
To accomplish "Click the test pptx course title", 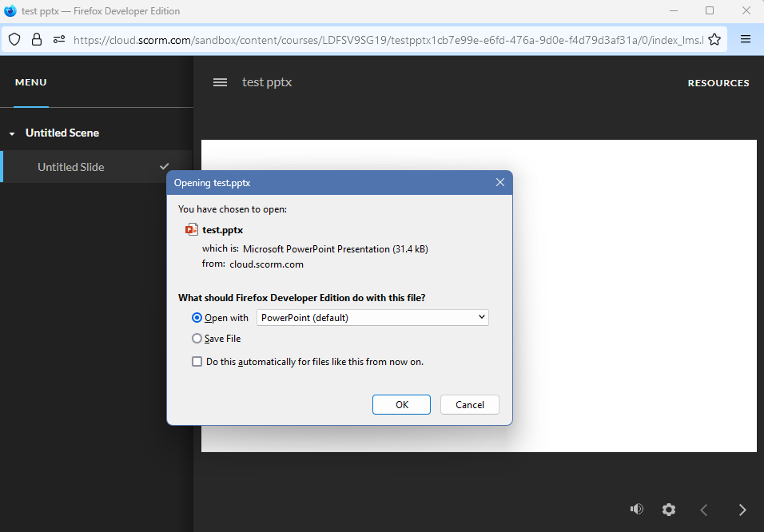I will (x=267, y=82).
